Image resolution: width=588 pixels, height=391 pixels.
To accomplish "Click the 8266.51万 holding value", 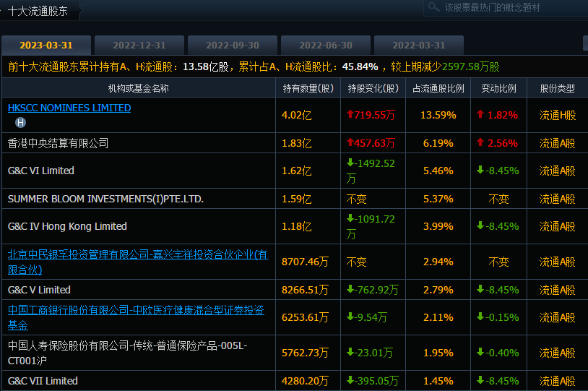I will pos(305,290).
